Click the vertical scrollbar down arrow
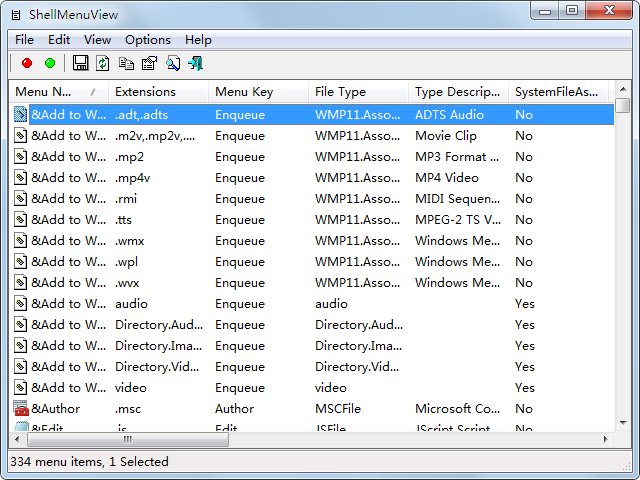640x480 pixels. (623, 423)
